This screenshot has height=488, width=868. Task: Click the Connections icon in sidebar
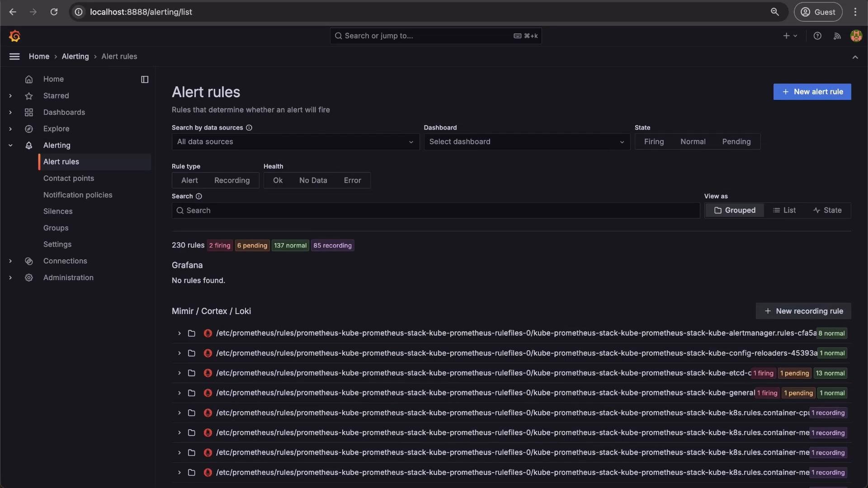(29, 261)
